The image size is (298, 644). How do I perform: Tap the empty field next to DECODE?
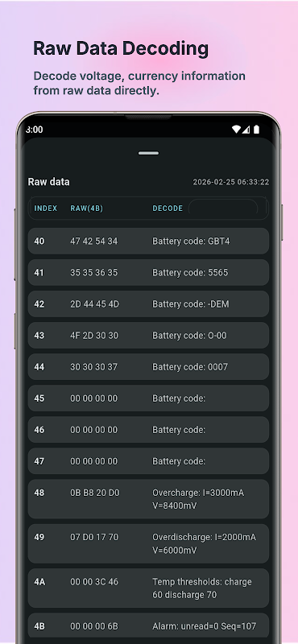(x=223, y=208)
